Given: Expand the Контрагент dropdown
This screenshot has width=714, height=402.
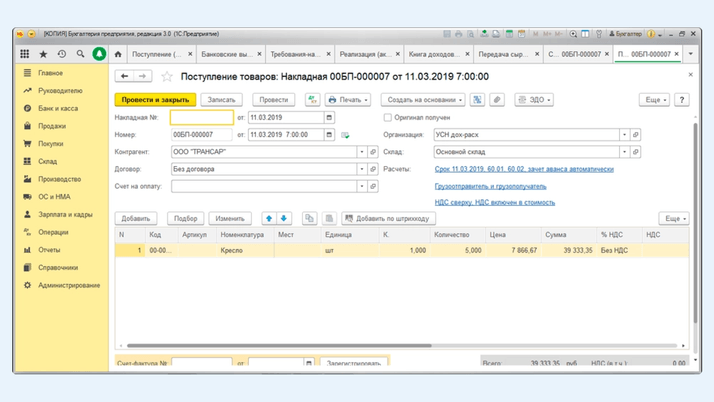Looking at the screenshot, I should (361, 152).
